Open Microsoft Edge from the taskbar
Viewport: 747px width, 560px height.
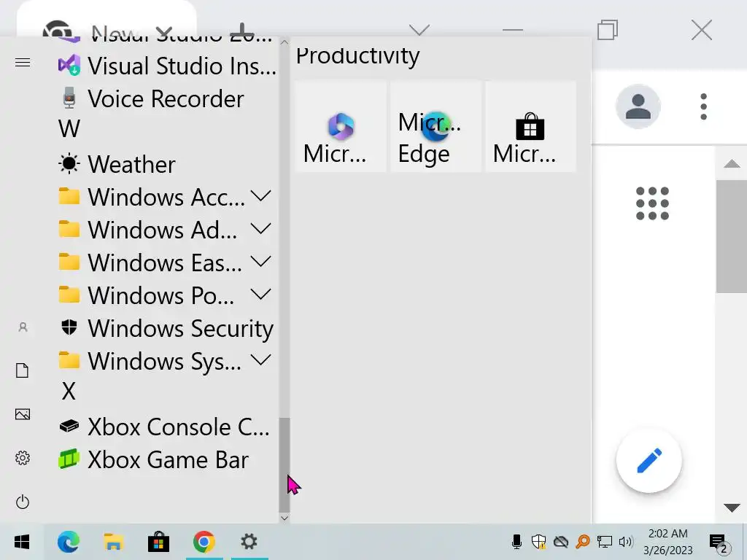point(68,542)
